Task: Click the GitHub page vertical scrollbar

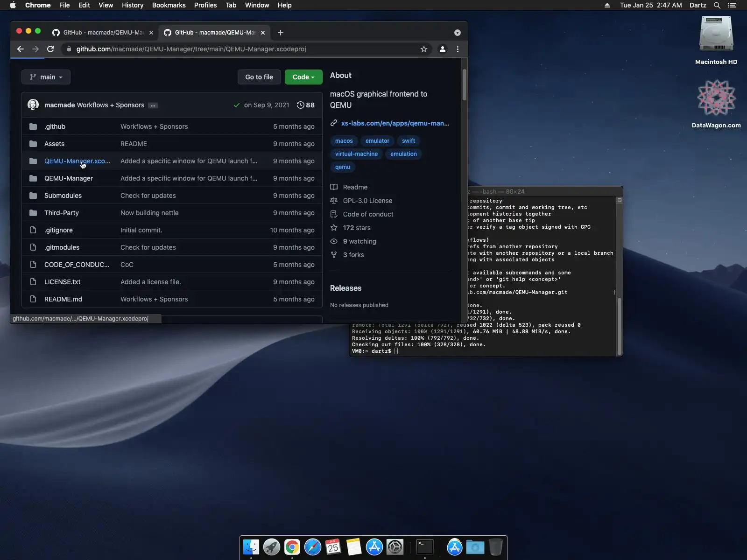Action: pyautogui.click(x=464, y=84)
